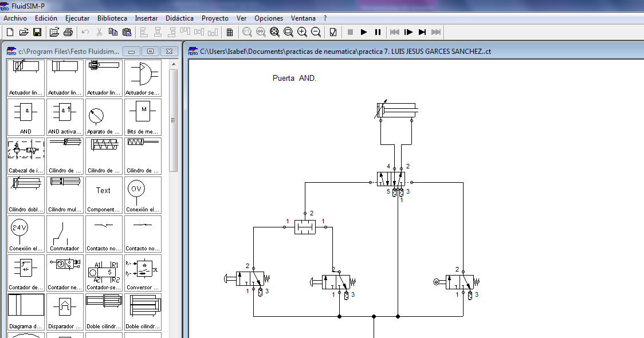Screen dimensions: 644x338
Task: Click the fit-to-window zoom icon
Action: tap(275, 32)
